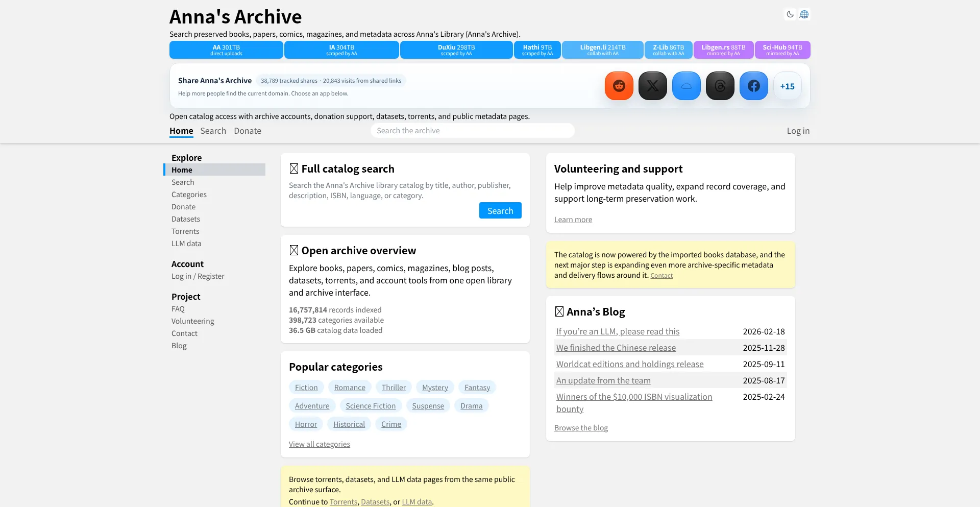Share Anna's Archive on Reddit
Screen dimensions: 980x507
click(x=619, y=86)
